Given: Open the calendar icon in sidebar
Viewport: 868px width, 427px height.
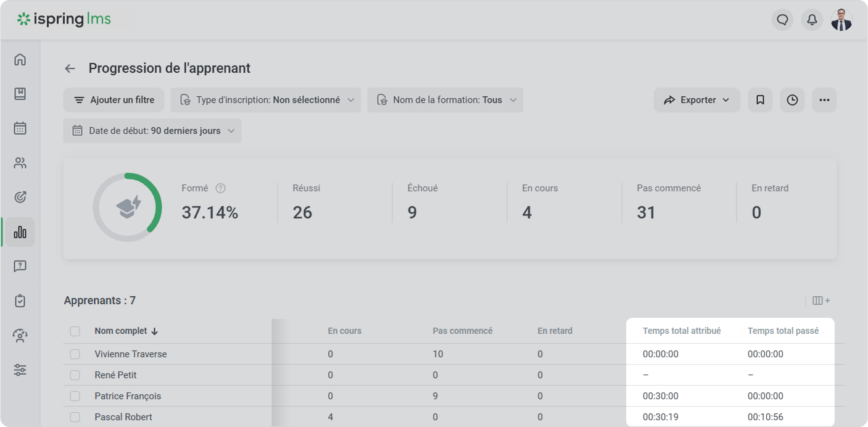Looking at the screenshot, I should pyautogui.click(x=20, y=128).
